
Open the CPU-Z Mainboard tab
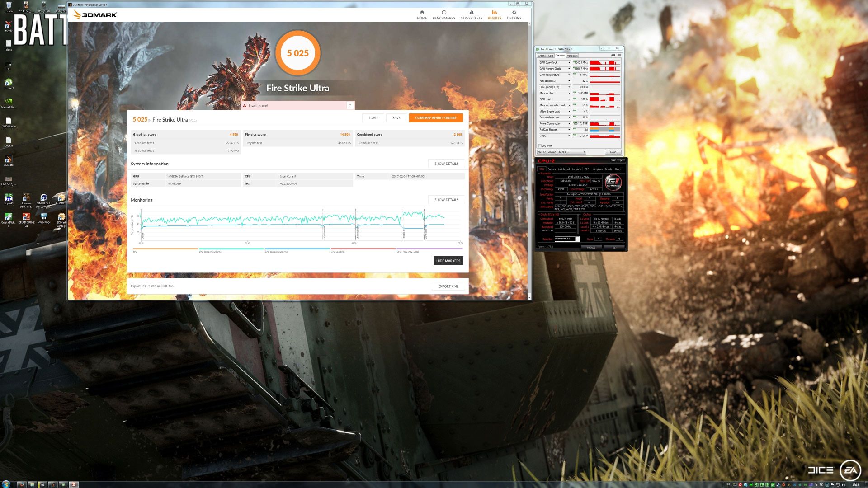pyautogui.click(x=564, y=169)
